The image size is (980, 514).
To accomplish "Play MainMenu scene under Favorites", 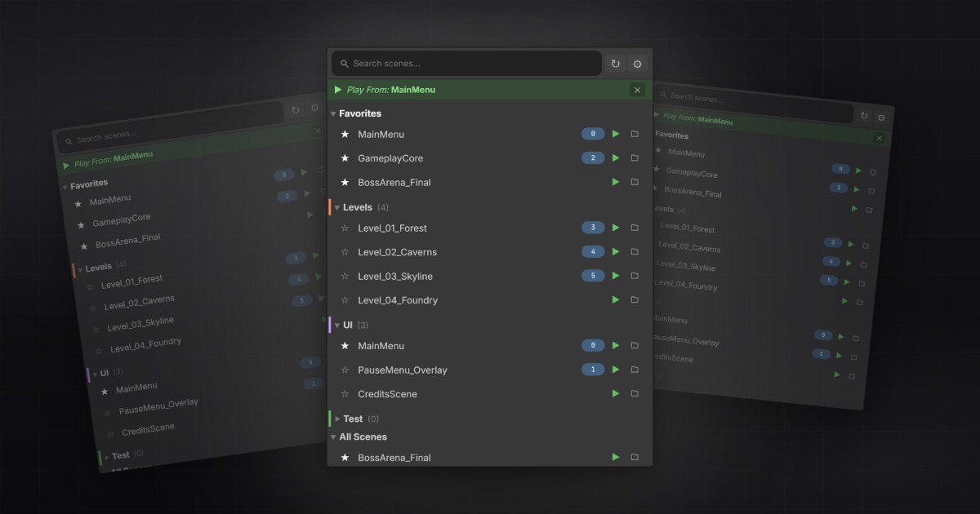I will [x=616, y=134].
